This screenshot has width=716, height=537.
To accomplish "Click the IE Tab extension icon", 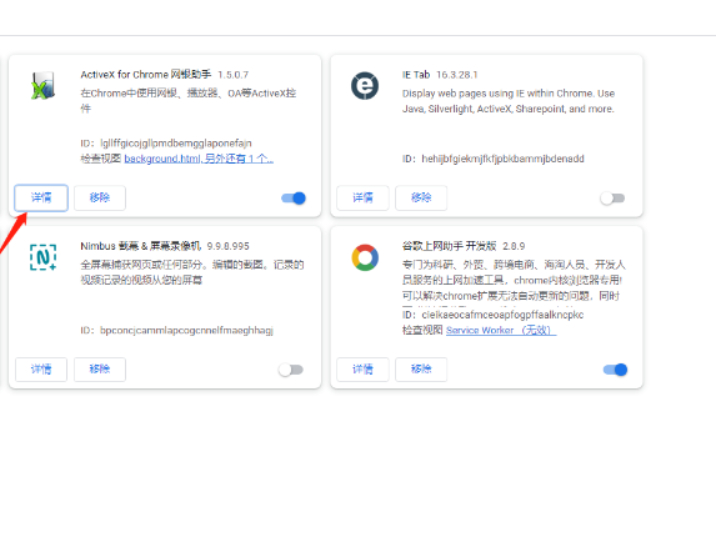I will (364, 85).
